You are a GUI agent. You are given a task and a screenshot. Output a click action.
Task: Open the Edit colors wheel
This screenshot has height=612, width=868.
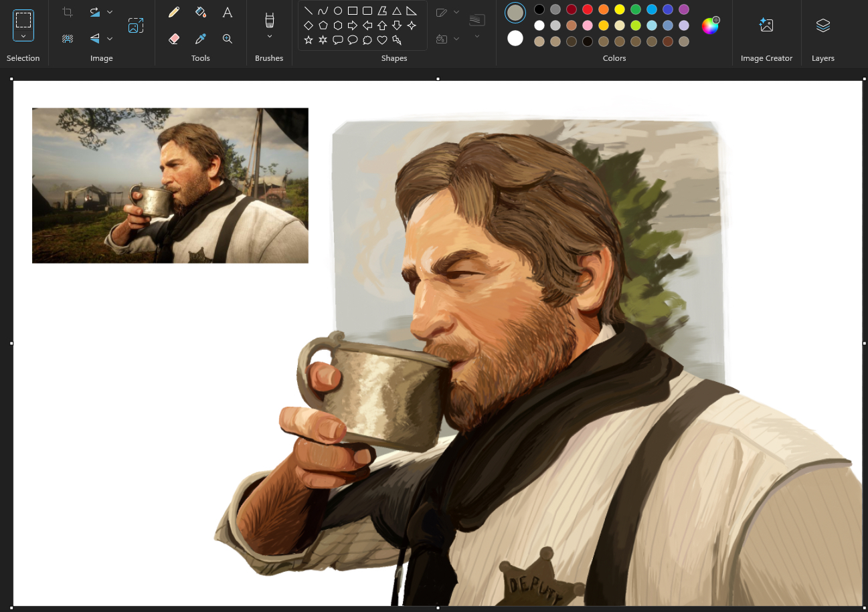click(709, 25)
